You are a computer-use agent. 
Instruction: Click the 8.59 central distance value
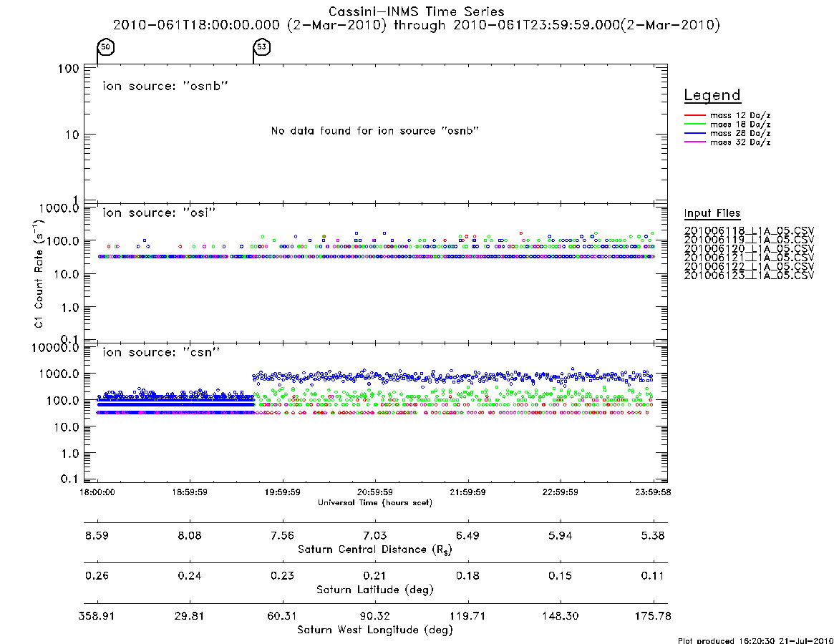[x=97, y=535]
